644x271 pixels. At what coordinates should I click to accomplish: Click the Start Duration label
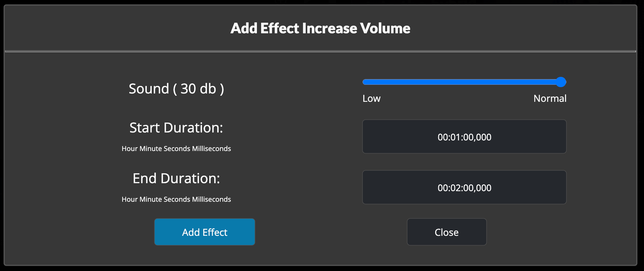(176, 128)
